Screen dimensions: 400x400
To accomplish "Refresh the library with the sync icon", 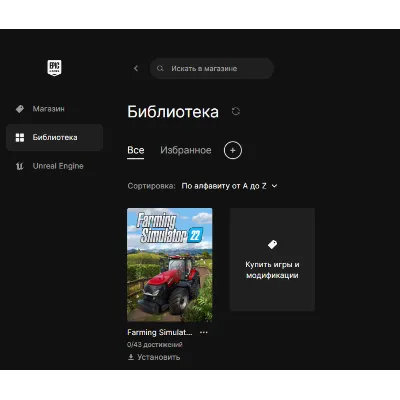I will (x=236, y=111).
